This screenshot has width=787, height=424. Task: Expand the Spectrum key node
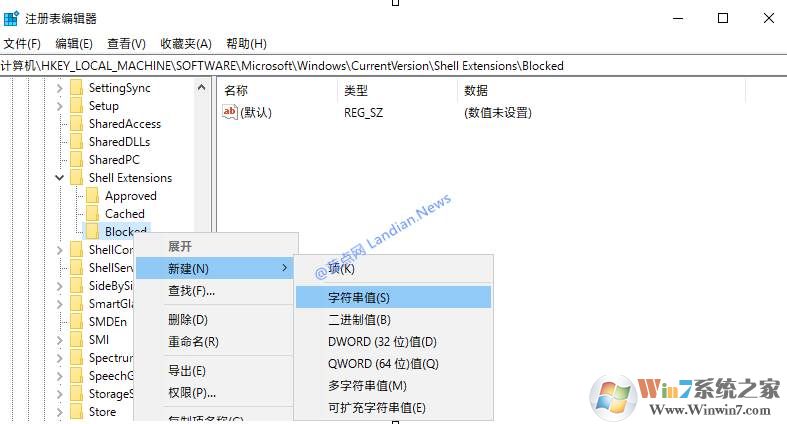(60, 358)
